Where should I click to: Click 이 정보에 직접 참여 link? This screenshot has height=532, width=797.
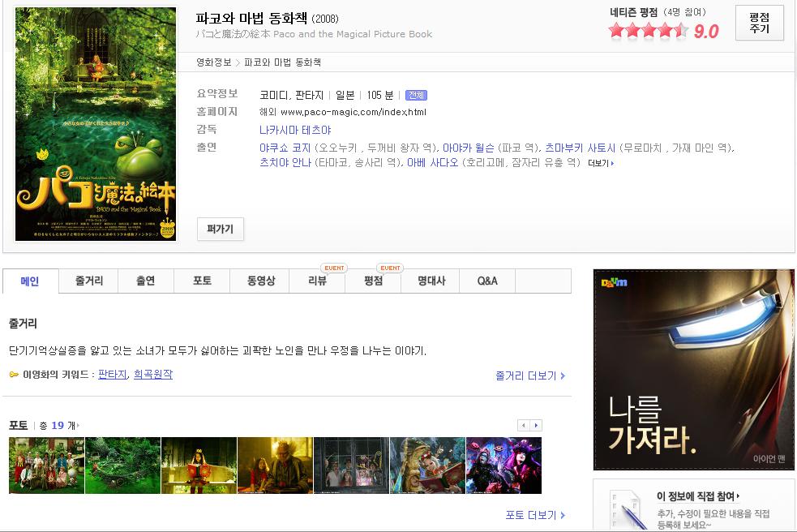[x=697, y=496]
